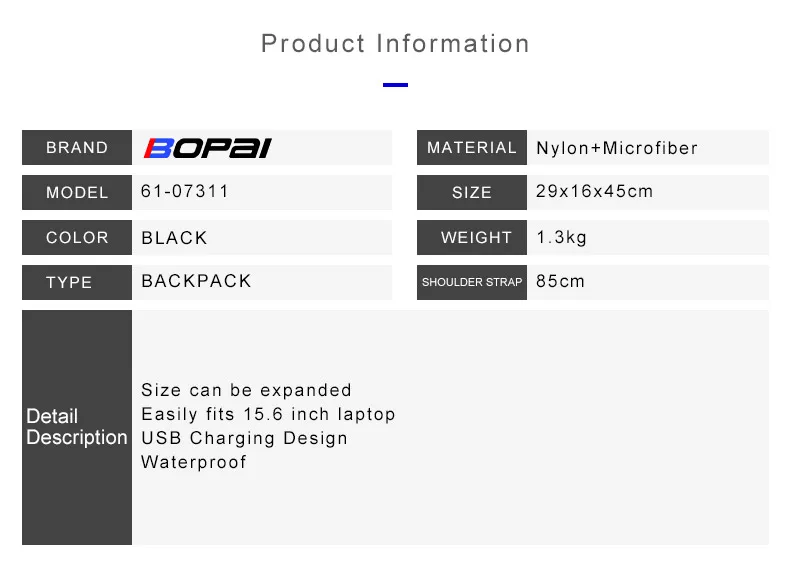Click the BACKPACK type value
This screenshot has height=576, width=790.
(196, 281)
